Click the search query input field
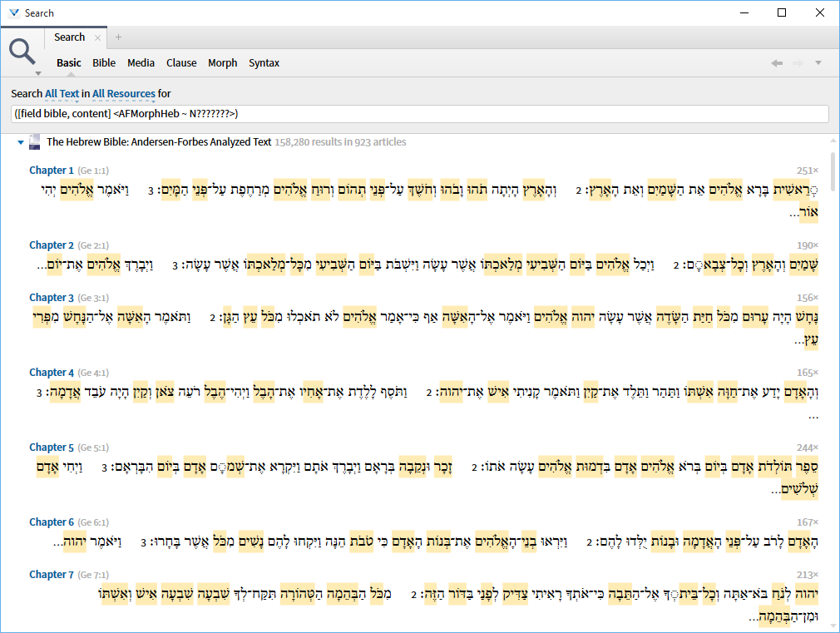 click(x=419, y=114)
